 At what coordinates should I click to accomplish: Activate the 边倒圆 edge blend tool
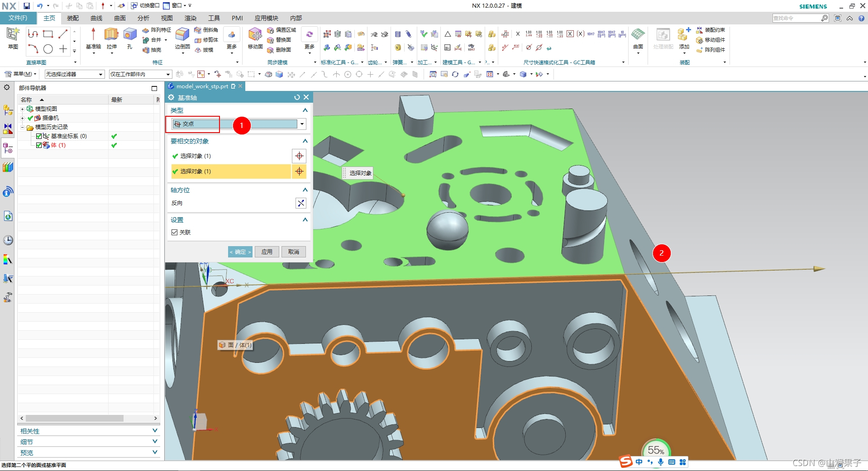pos(182,38)
